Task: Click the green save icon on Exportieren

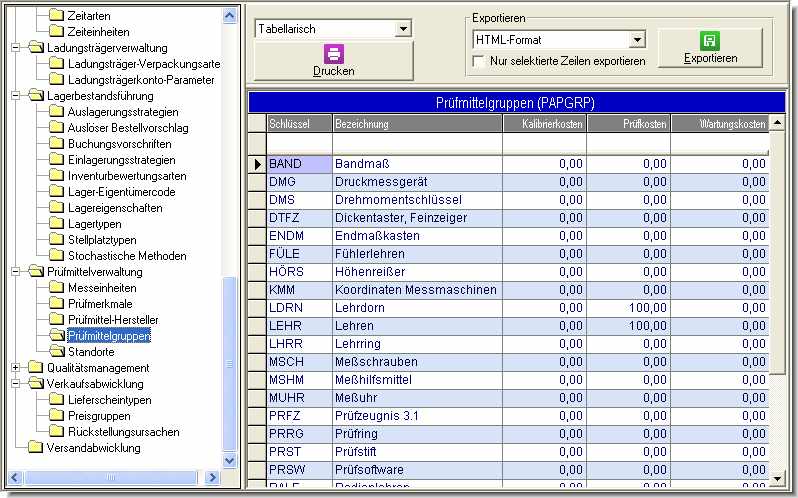Action: pos(710,41)
